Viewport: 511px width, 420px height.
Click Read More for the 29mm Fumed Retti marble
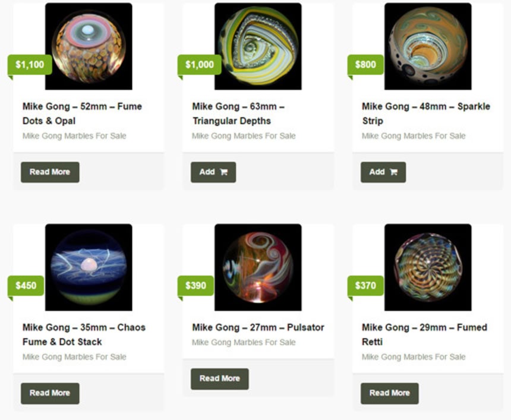point(389,393)
